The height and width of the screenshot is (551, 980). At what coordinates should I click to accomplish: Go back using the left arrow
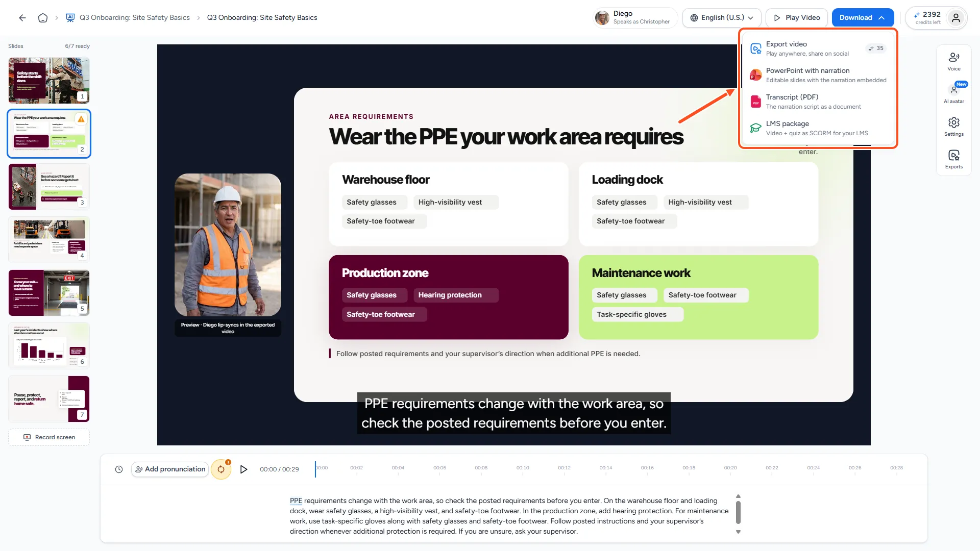point(22,18)
